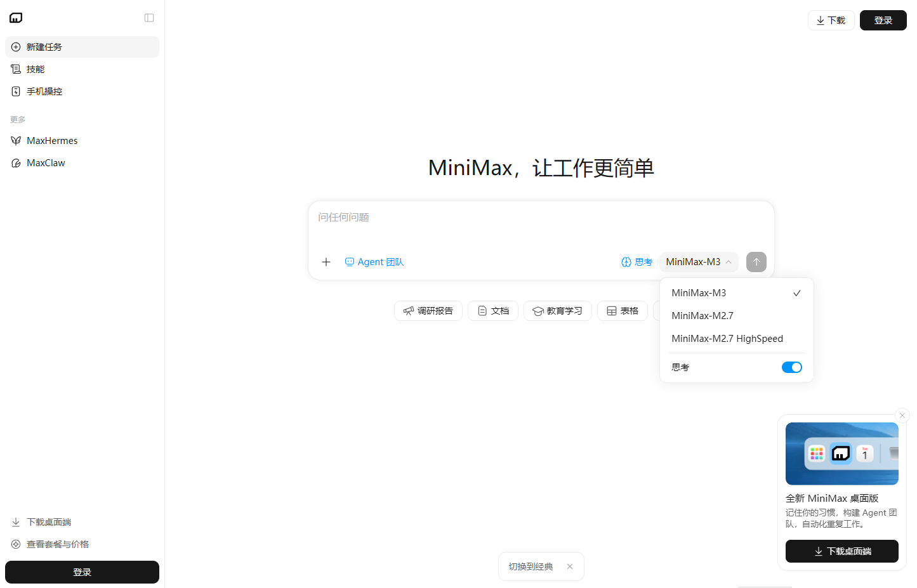Select MiniMax-M2.7 HighSpeed model
The image size is (917, 588).
pos(736,339)
